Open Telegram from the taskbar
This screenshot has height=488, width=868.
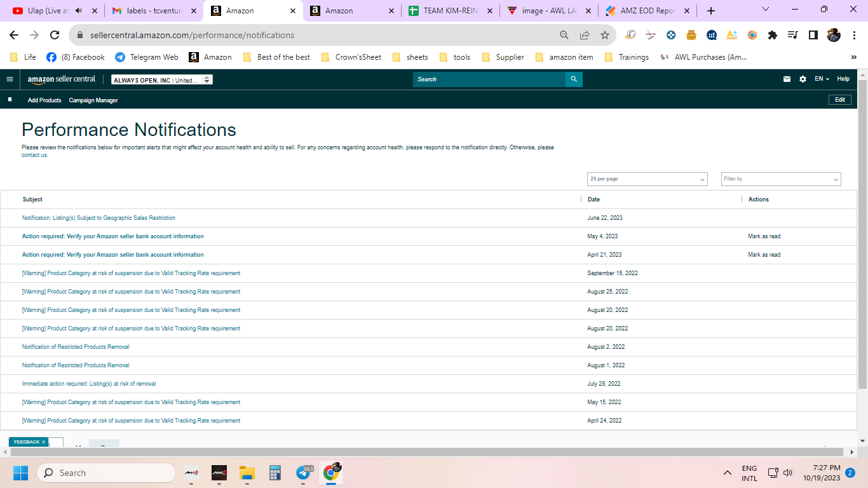point(304,473)
